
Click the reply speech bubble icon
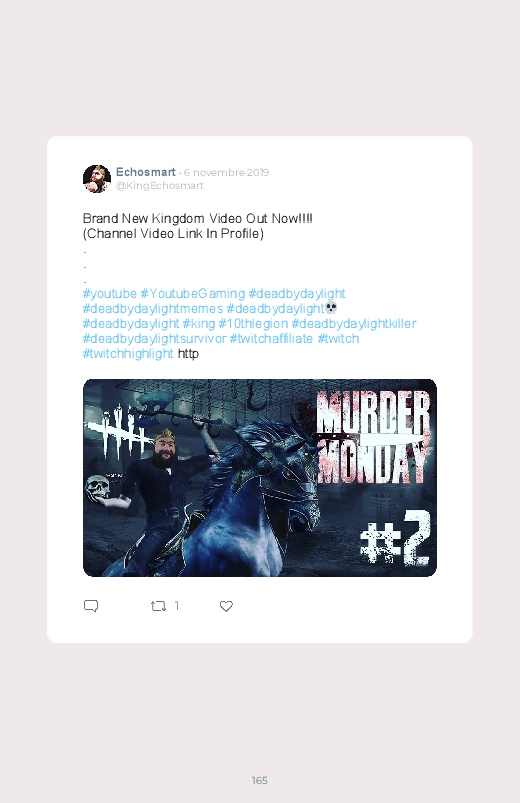click(91, 606)
